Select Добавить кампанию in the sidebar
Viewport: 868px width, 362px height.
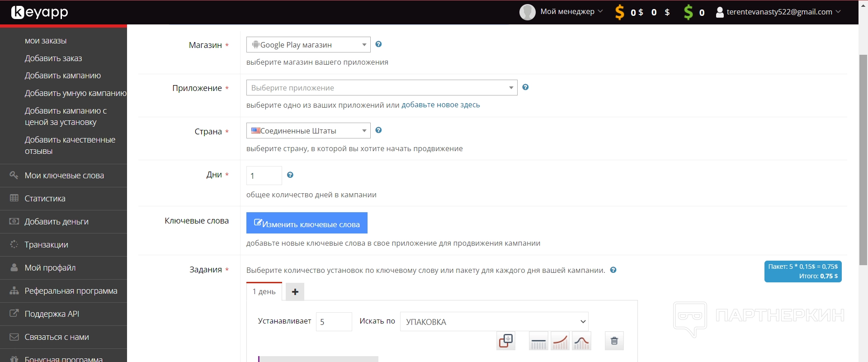tap(63, 76)
